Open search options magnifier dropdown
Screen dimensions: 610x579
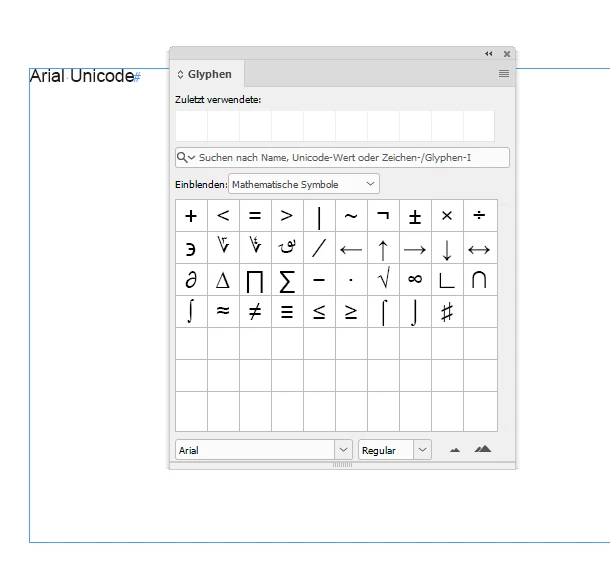pos(185,158)
